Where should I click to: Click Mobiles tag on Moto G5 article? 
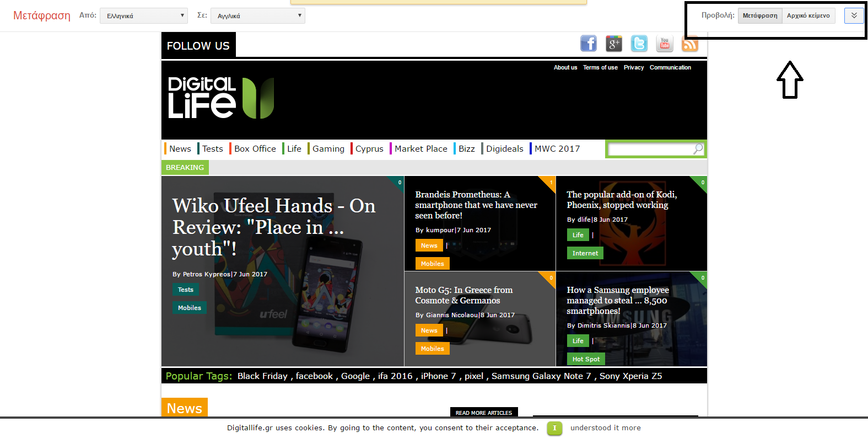(x=433, y=349)
